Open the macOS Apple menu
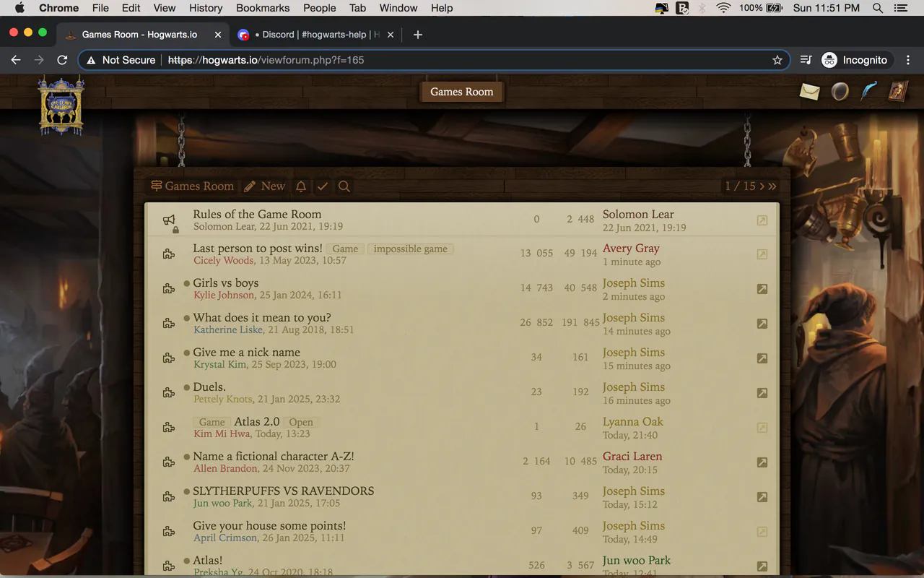 click(x=19, y=8)
